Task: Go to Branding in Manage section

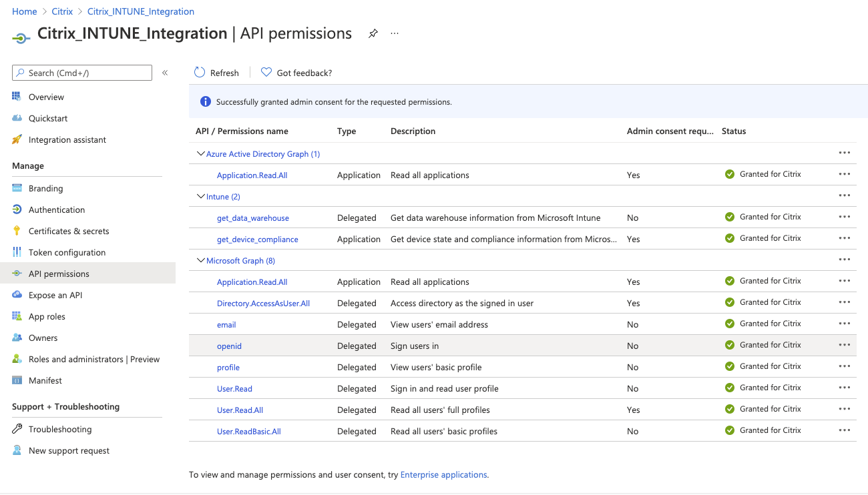Action: tap(45, 188)
